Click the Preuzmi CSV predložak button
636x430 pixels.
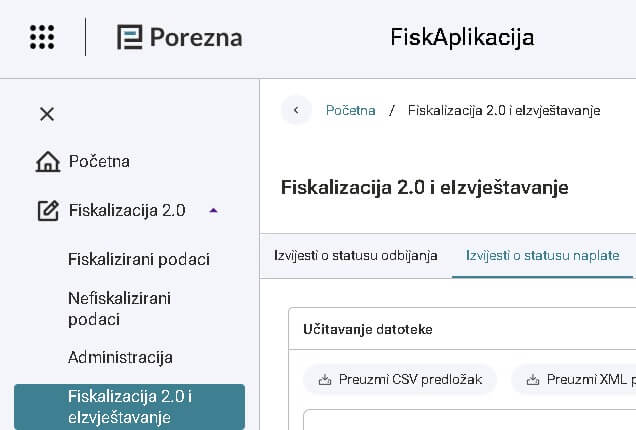[x=400, y=380]
